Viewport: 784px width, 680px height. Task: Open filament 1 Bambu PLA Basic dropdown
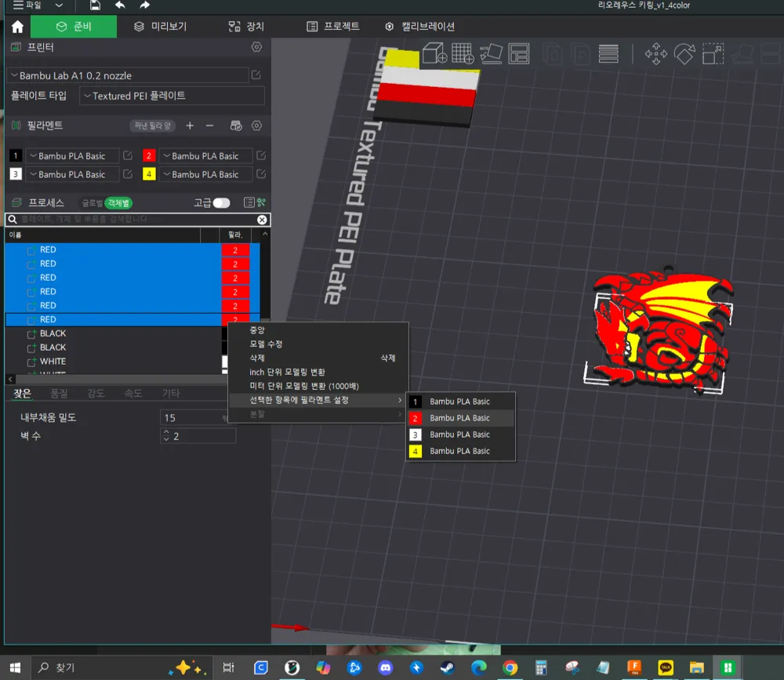pos(72,155)
